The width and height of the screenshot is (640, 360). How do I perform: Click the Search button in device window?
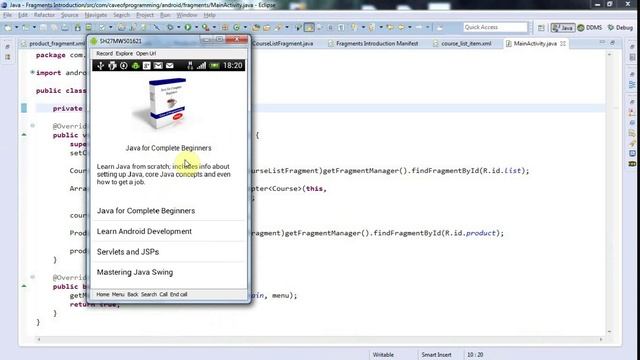tap(149, 294)
